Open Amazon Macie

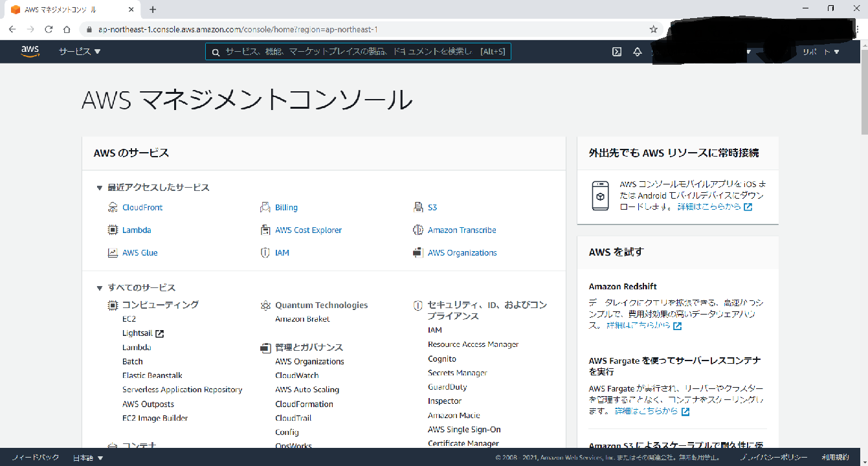[x=454, y=416]
